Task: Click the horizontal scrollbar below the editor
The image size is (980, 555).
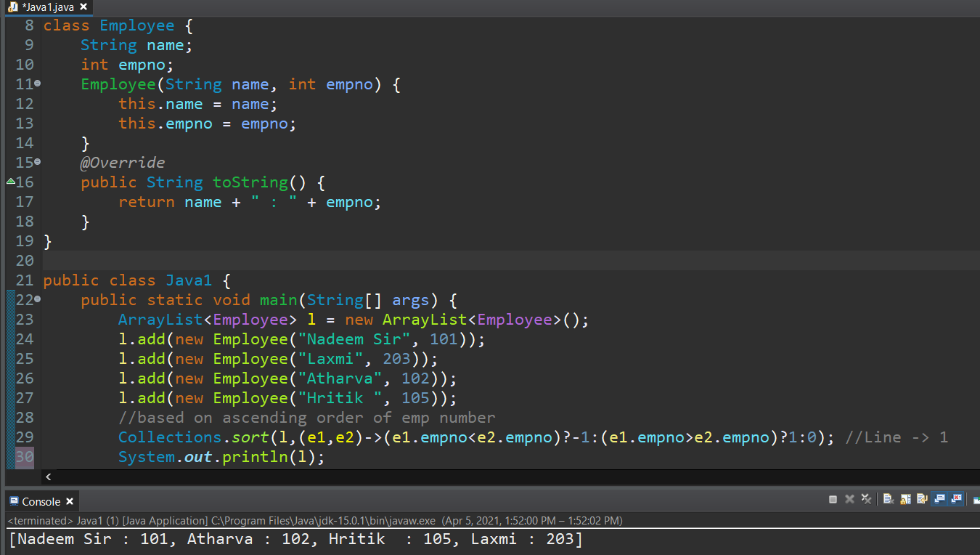Action: click(290, 477)
